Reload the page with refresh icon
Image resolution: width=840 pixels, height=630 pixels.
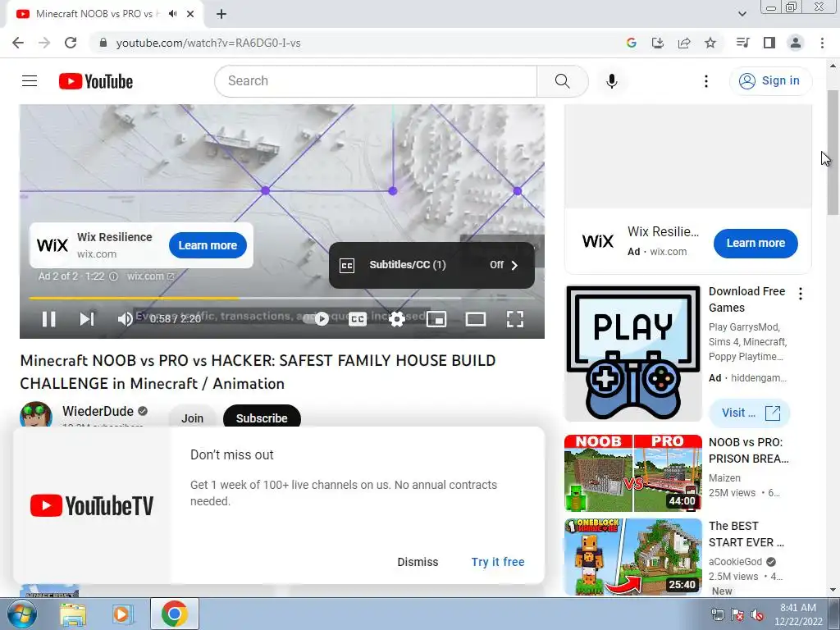point(71,43)
